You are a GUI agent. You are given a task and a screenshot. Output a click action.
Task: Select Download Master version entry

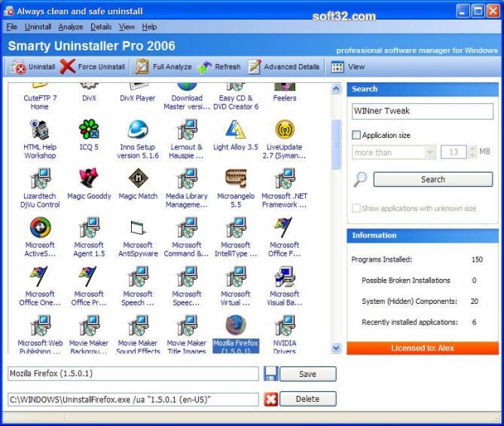[187, 97]
